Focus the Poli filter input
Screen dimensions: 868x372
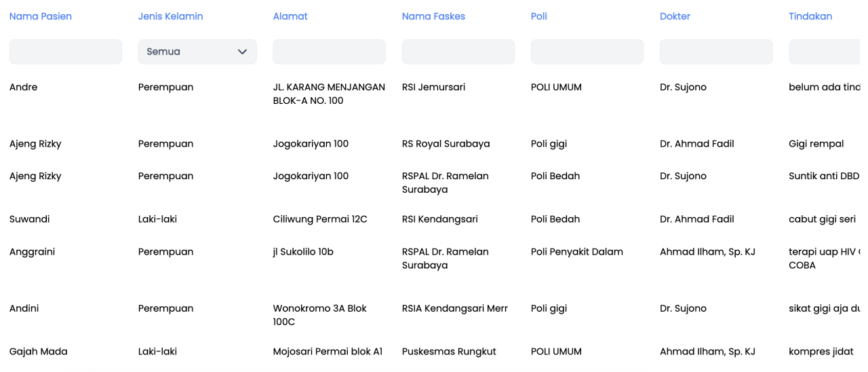pos(587,52)
